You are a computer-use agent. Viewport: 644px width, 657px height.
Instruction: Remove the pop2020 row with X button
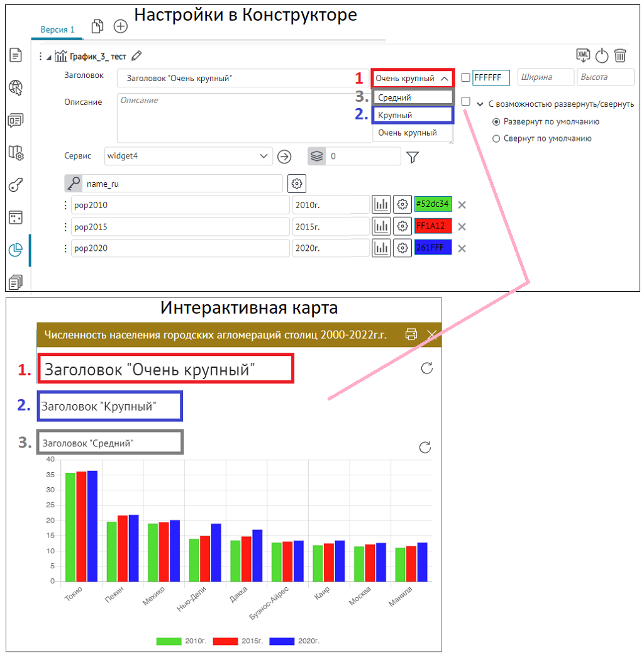462,248
